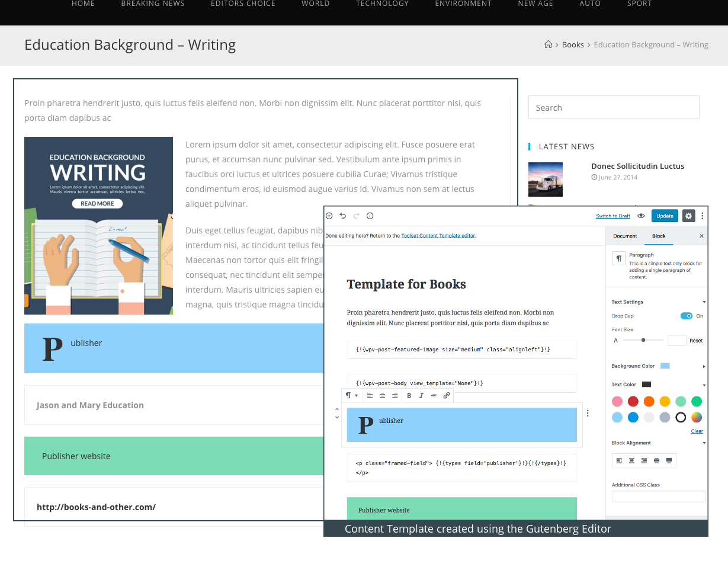The image size is (728, 564).
Task: Switch to the Block tab
Action: (x=659, y=236)
